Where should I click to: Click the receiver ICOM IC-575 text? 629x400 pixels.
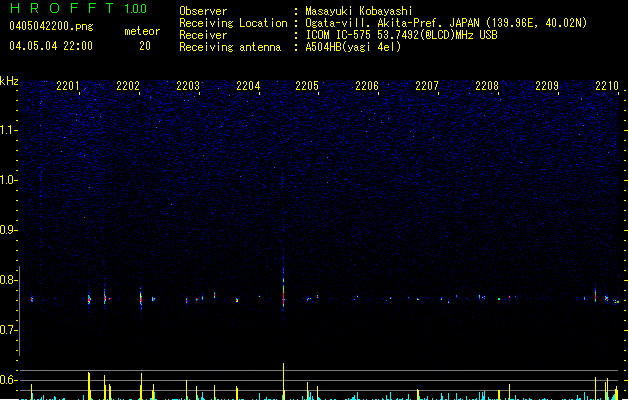click(338, 35)
